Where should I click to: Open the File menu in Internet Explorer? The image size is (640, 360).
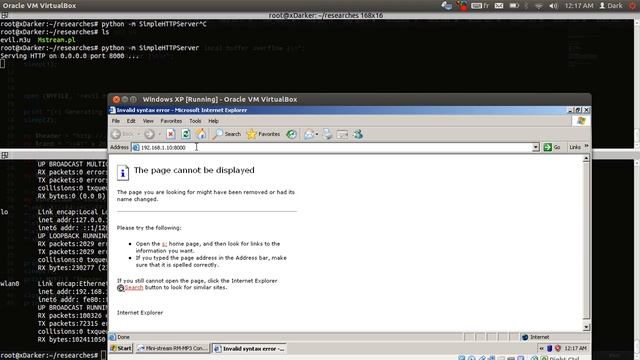coord(116,121)
